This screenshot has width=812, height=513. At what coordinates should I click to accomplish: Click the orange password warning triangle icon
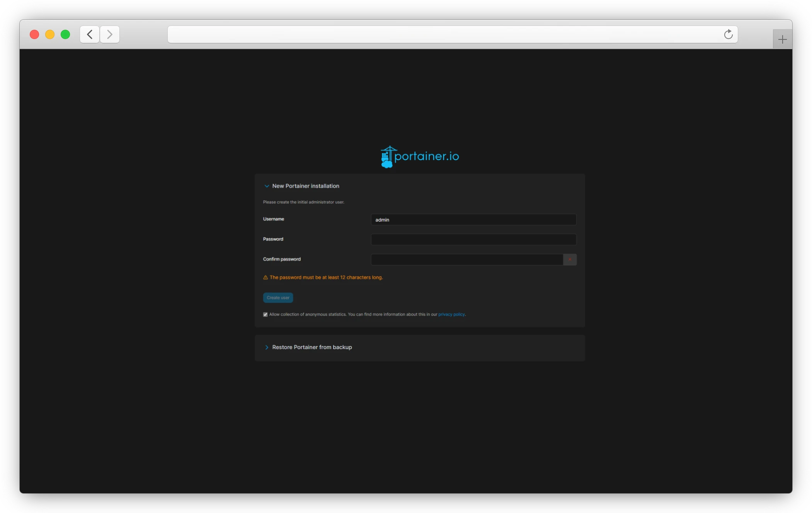[x=266, y=278]
